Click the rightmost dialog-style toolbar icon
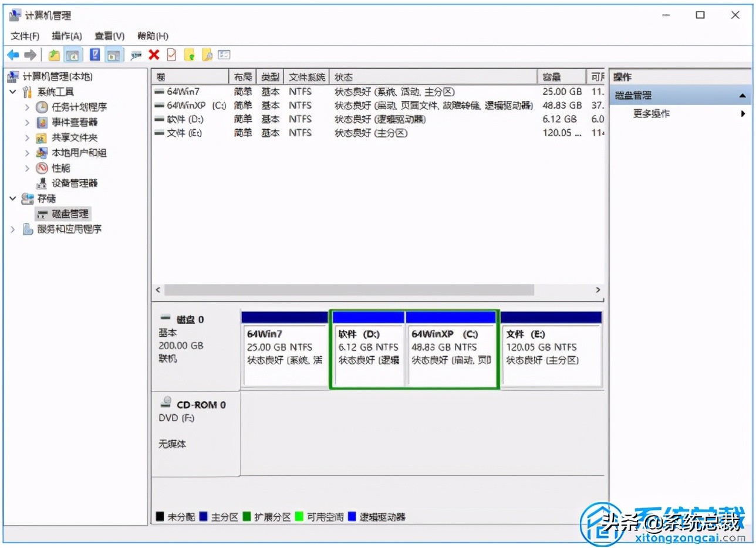The height and width of the screenshot is (548, 756). (x=224, y=55)
